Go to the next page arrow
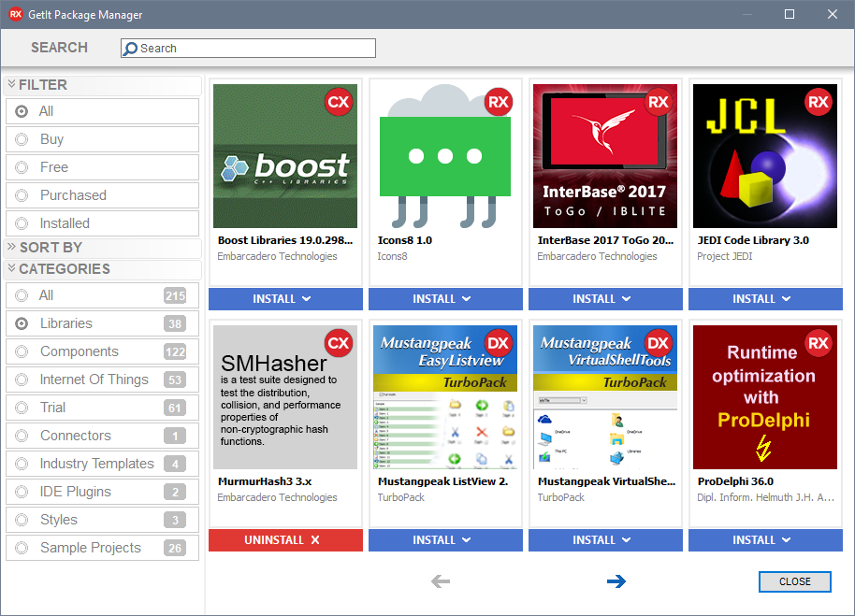The width and height of the screenshot is (855, 616). (616, 581)
